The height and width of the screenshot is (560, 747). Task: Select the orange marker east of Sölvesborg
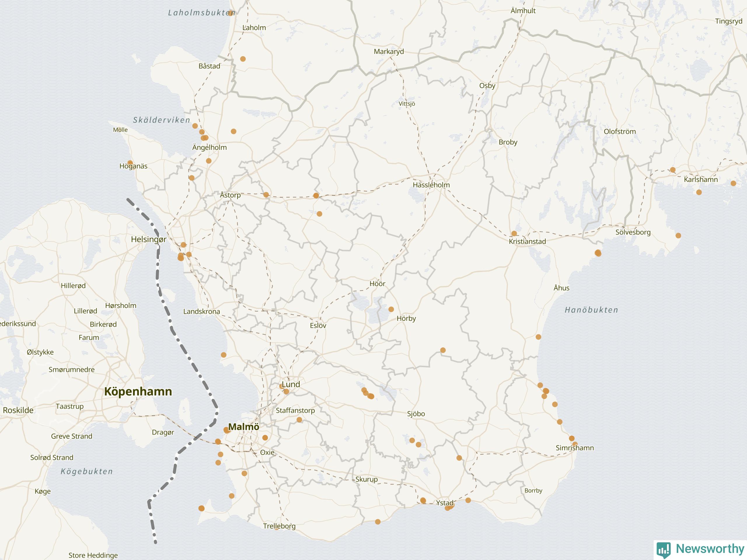pyautogui.click(x=678, y=236)
